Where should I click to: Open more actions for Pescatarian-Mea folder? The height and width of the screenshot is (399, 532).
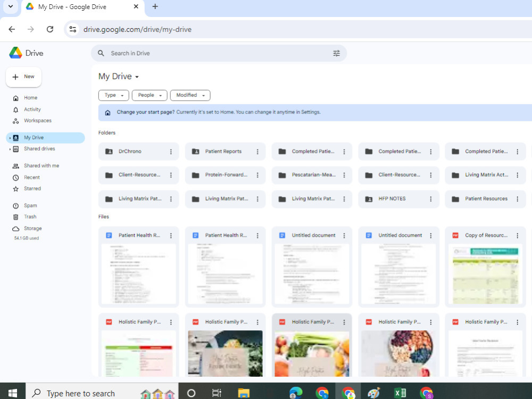[x=344, y=175]
